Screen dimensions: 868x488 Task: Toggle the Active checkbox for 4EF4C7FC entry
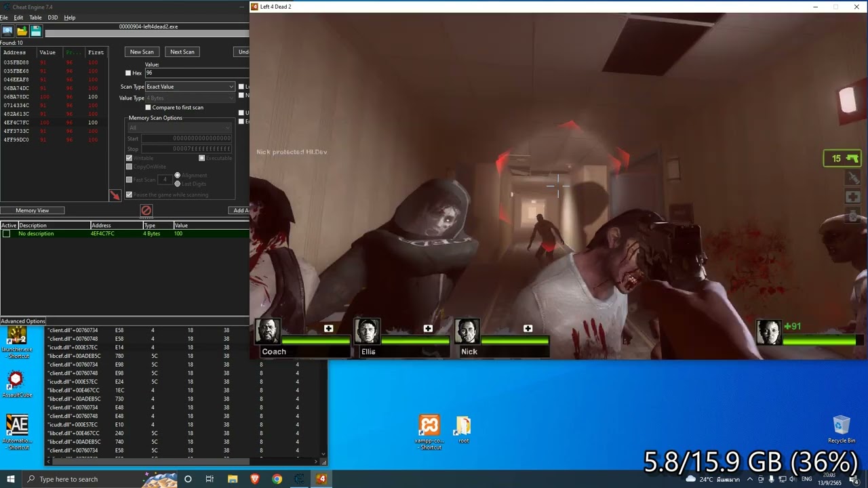(x=6, y=234)
